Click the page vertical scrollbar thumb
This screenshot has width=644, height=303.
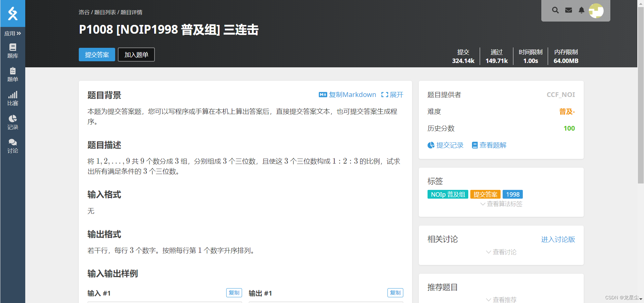(x=641, y=95)
